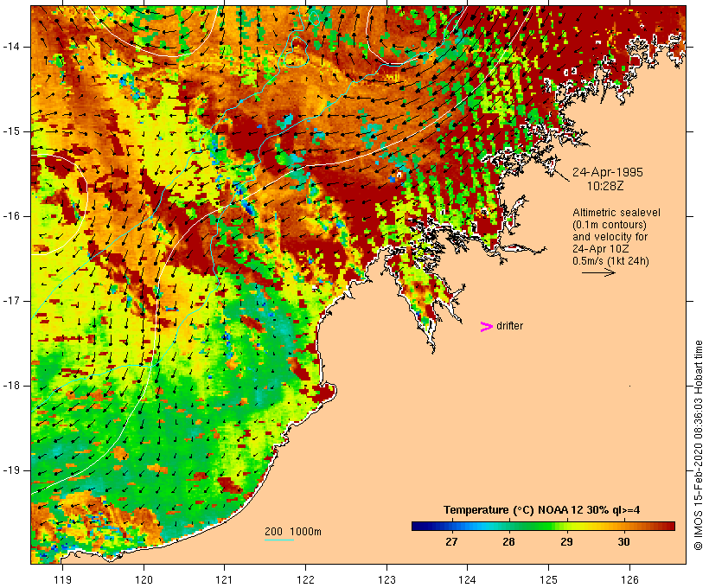Click the '200 1000m' isobath legend text
This screenshot has height=588, width=709.
(293, 532)
